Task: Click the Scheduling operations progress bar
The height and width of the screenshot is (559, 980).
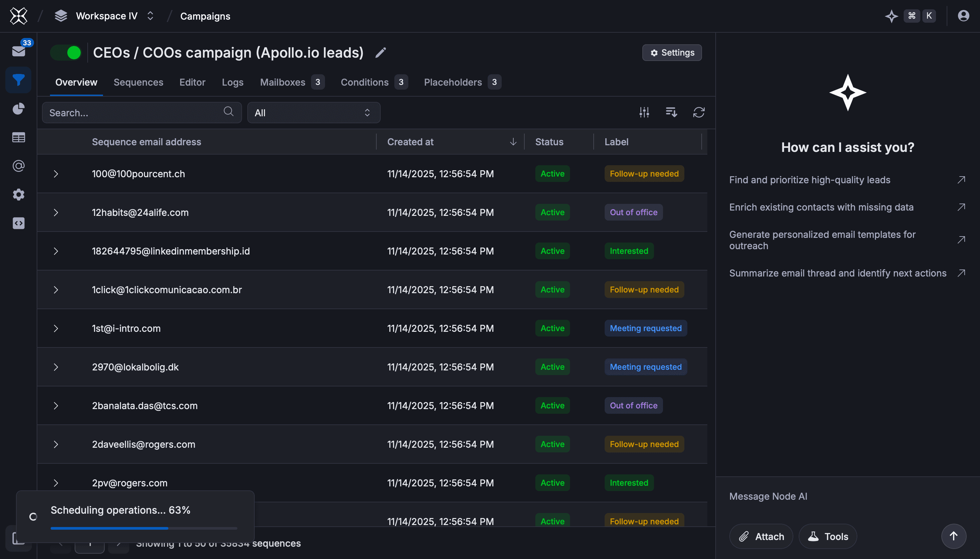Action: click(144, 528)
